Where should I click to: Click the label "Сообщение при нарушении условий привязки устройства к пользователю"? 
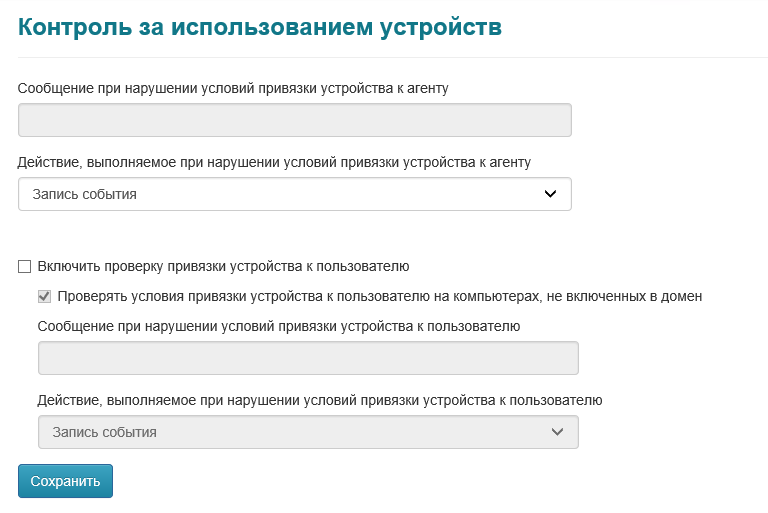click(x=278, y=326)
